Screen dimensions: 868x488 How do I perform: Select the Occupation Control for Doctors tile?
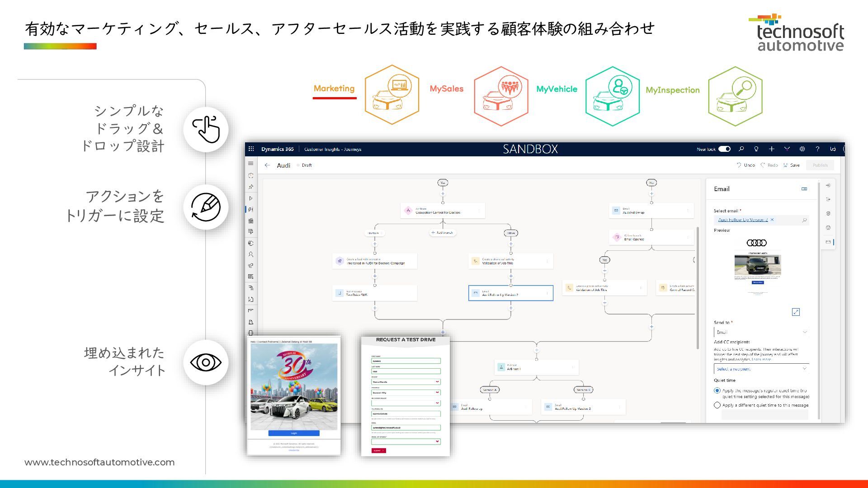443,211
